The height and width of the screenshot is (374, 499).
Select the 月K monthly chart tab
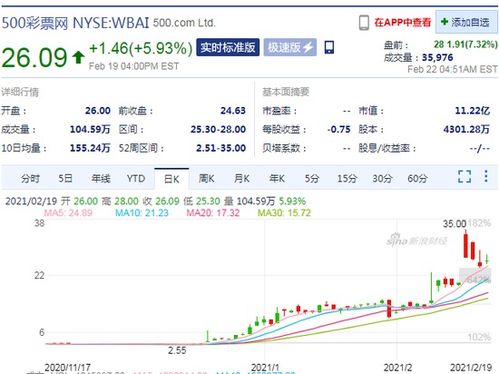(242, 179)
